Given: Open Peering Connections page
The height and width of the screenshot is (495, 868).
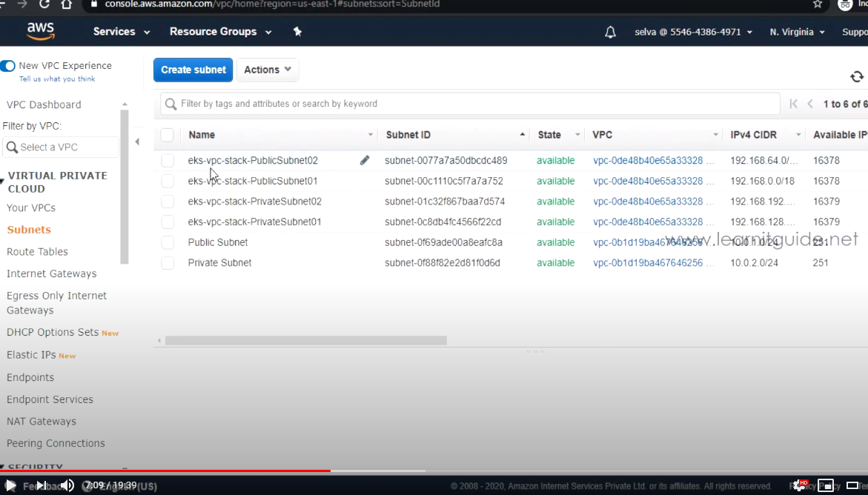Looking at the screenshot, I should click(56, 443).
